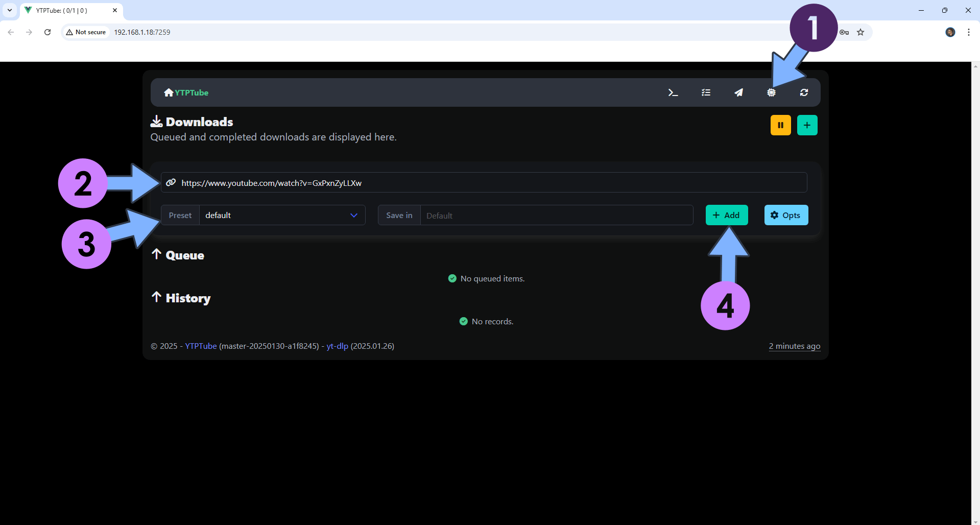980x525 pixels.
Task: Click the vertical scrollbar up arrow
Action: point(975,66)
